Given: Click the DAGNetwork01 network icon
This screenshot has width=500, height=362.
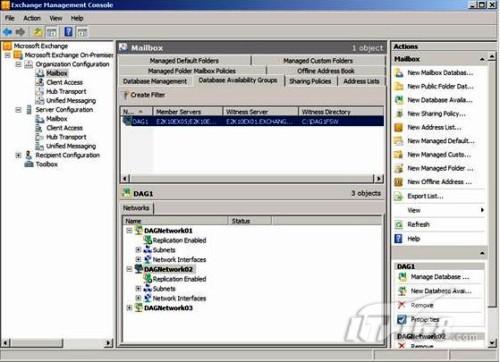Looking at the screenshot, I should (139, 230).
